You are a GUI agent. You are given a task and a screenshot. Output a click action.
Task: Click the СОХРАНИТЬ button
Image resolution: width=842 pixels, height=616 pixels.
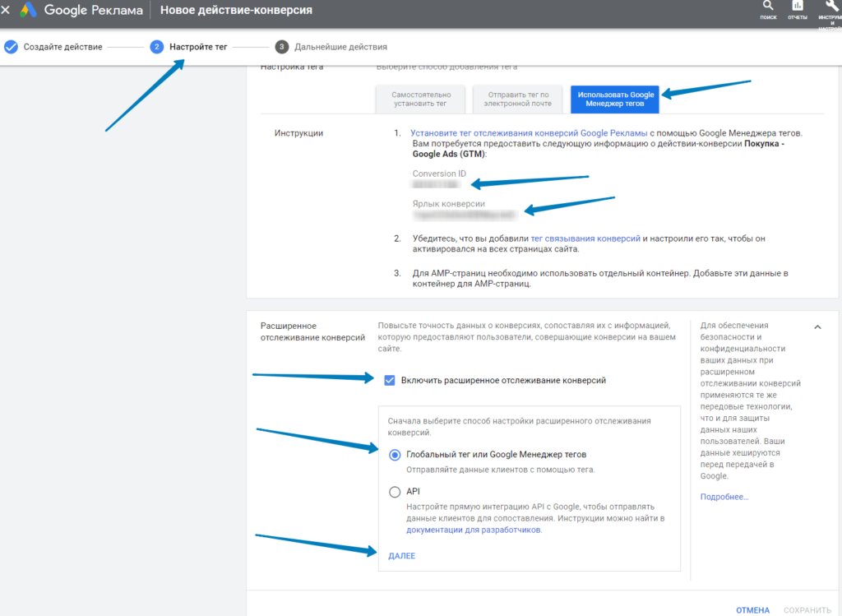[x=807, y=610]
